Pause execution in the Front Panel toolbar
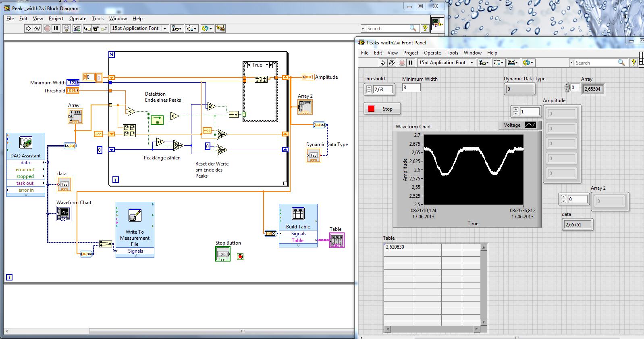The image size is (644, 339). [410, 63]
